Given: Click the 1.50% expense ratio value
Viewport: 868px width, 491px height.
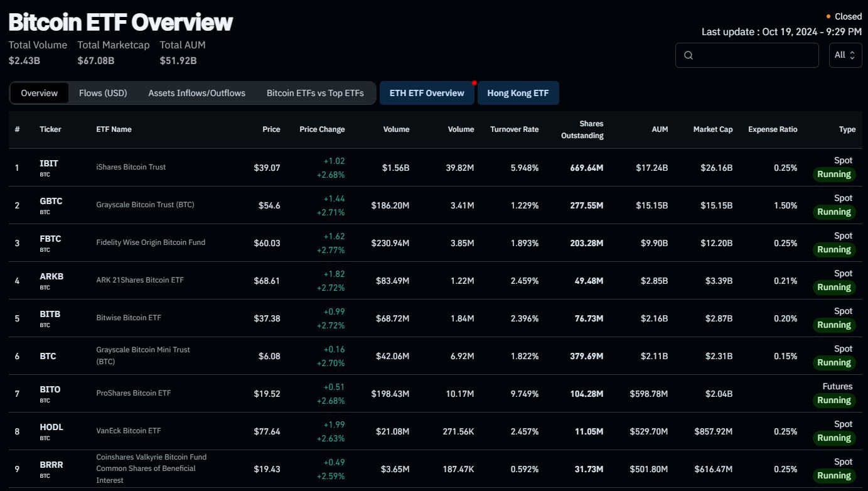Looking at the screenshot, I should point(786,205).
